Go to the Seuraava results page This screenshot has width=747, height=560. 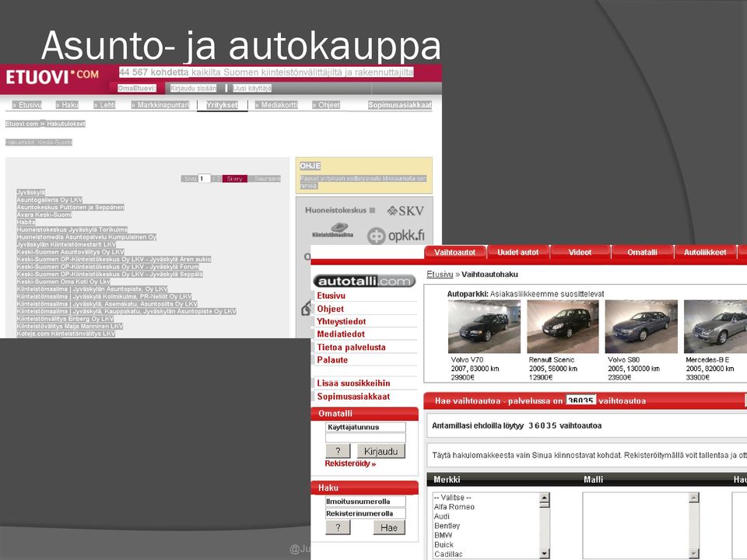click(267, 179)
